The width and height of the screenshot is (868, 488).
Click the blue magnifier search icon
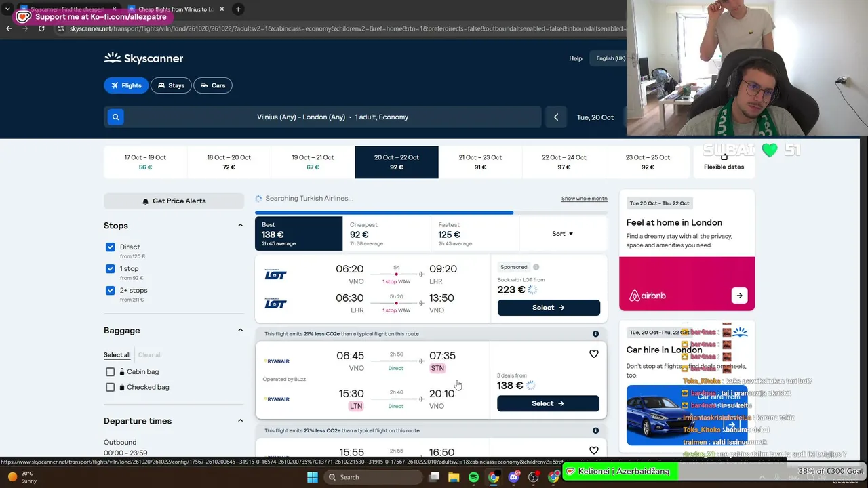coord(115,117)
